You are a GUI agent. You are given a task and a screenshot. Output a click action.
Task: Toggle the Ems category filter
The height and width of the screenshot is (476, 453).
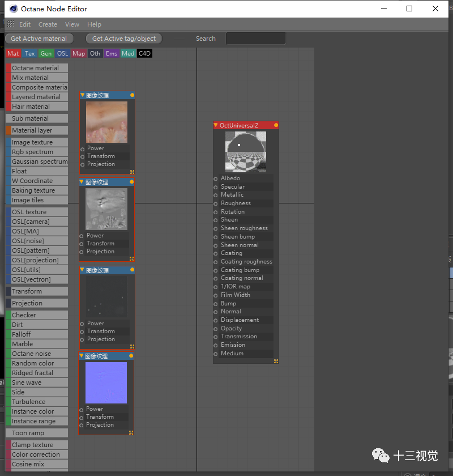coord(112,53)
